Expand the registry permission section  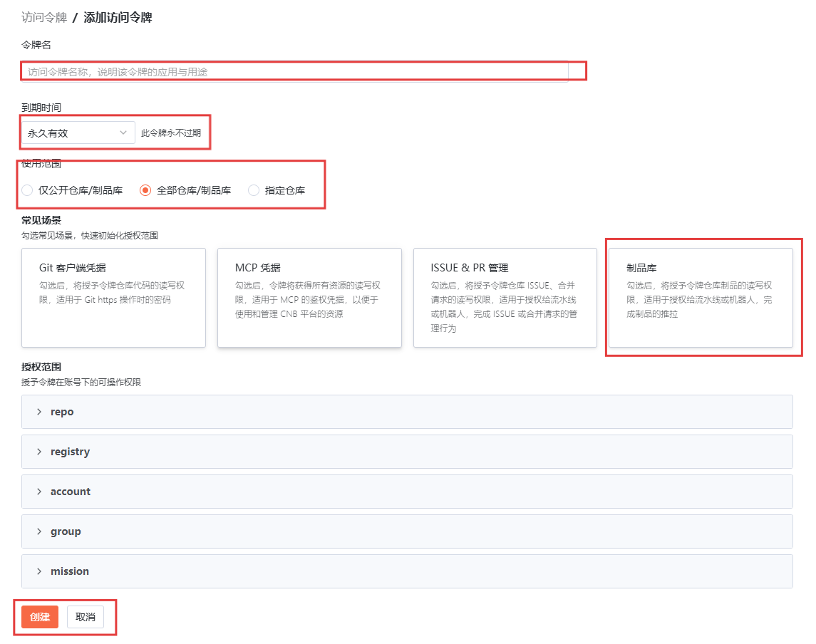point(407,452)
